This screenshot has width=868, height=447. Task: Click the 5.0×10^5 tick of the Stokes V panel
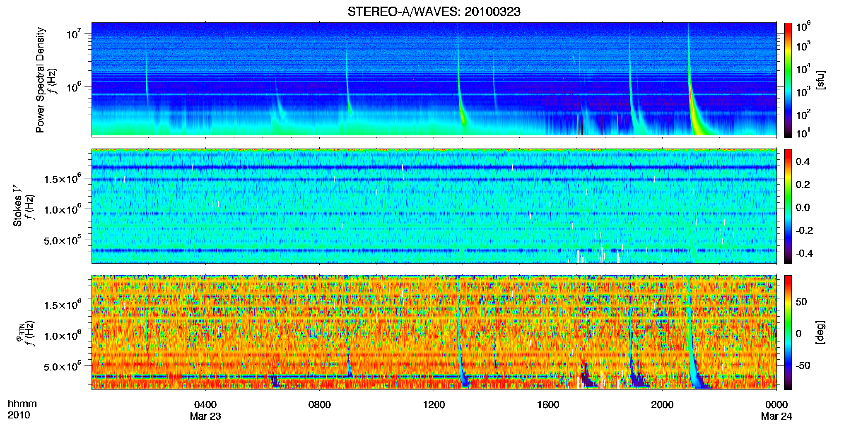[x=63, y=240]
